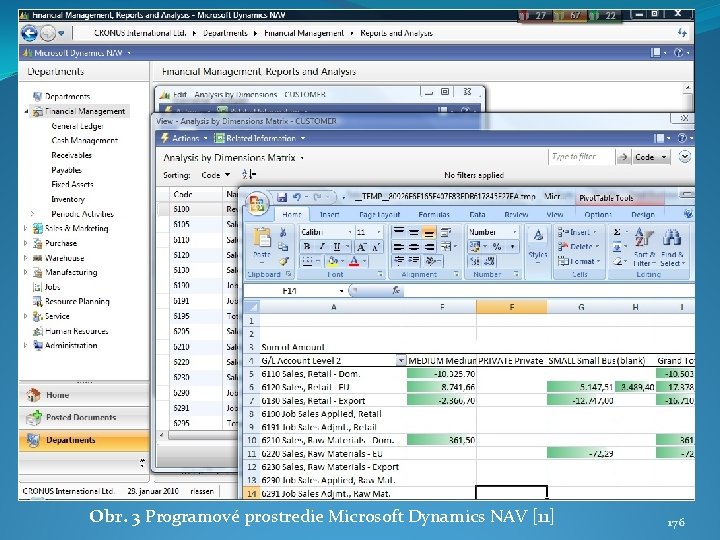The image size is (720, 540).
Task: Click the Cut scissors icon
Action: point(283,232)
